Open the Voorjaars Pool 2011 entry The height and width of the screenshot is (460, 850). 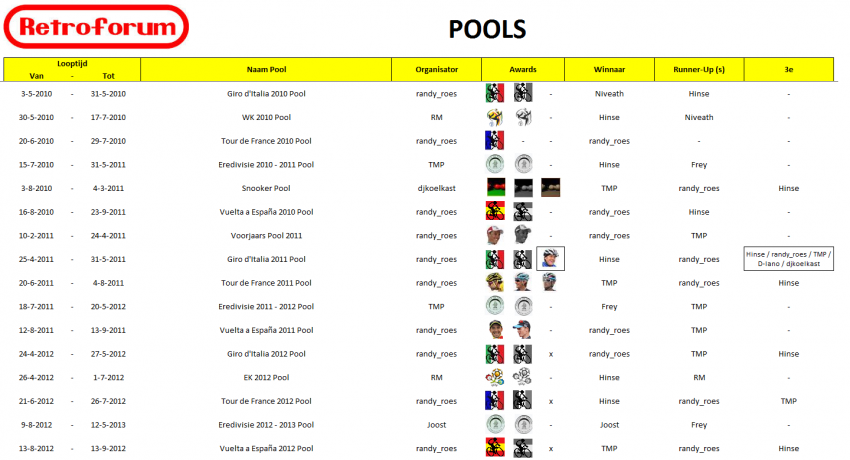pos(269,236)
